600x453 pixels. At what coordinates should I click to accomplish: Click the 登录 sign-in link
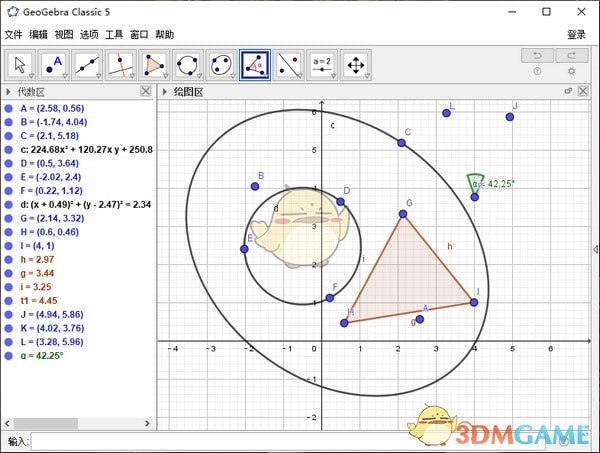coord(576,34)
